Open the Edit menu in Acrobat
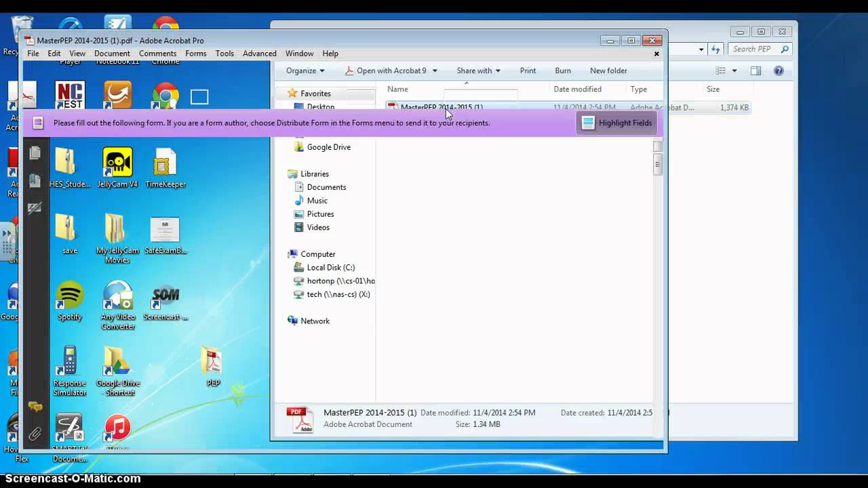868x488 pixels. 54,54
